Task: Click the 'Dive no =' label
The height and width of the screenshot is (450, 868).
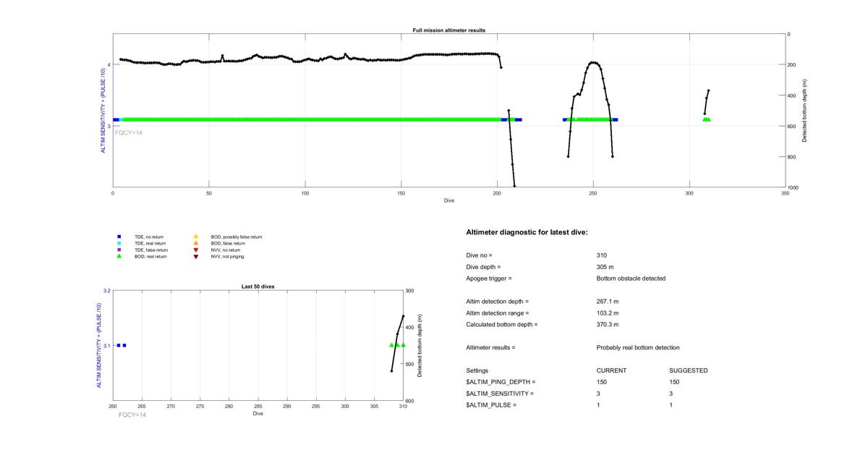Action: (479, 255)
